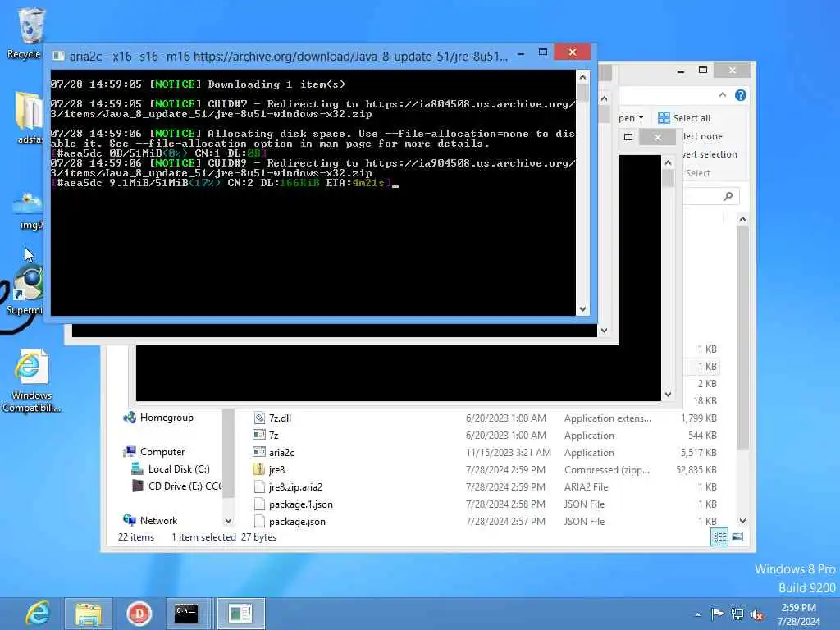
Task: Open the img0 desktop icon
Action: 30,211
